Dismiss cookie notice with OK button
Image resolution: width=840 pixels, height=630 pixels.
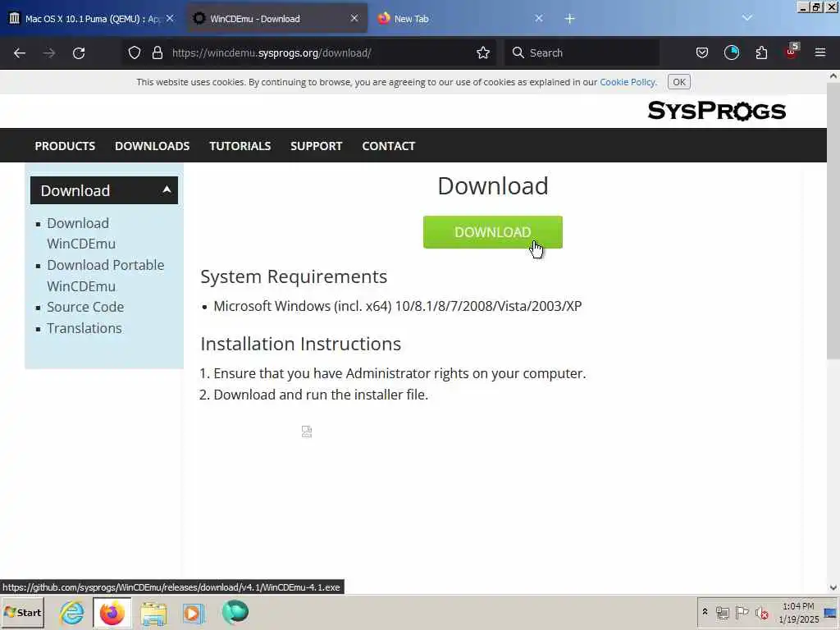tap(678, 82)
